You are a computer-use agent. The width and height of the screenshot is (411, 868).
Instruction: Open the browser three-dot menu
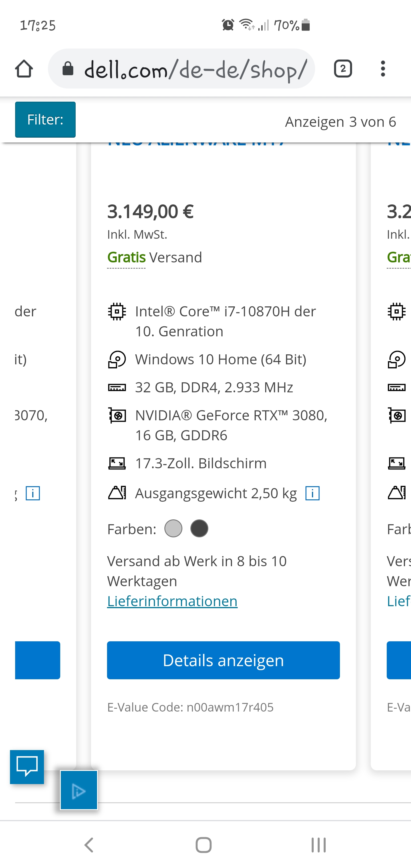point(383,69)
